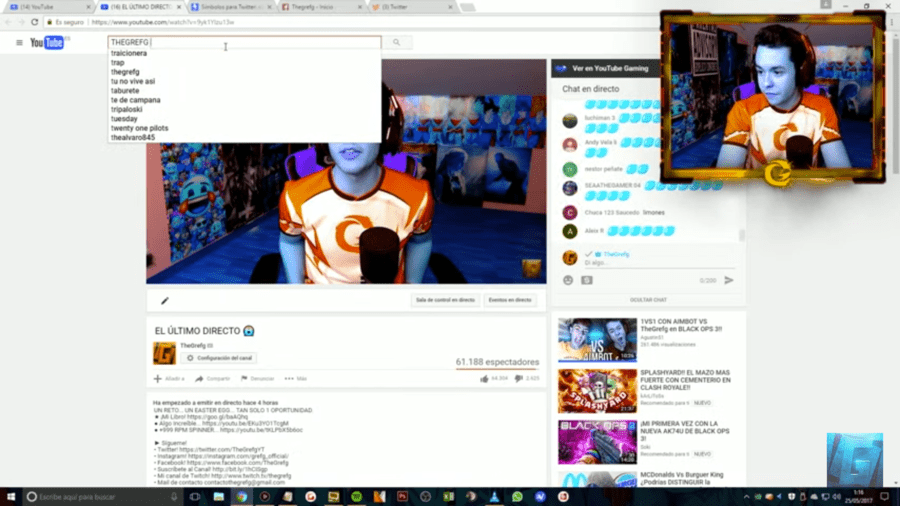
Task: Switch to the 'Símbolos para Twitter' tab
Action: click(x=230, y=7)
